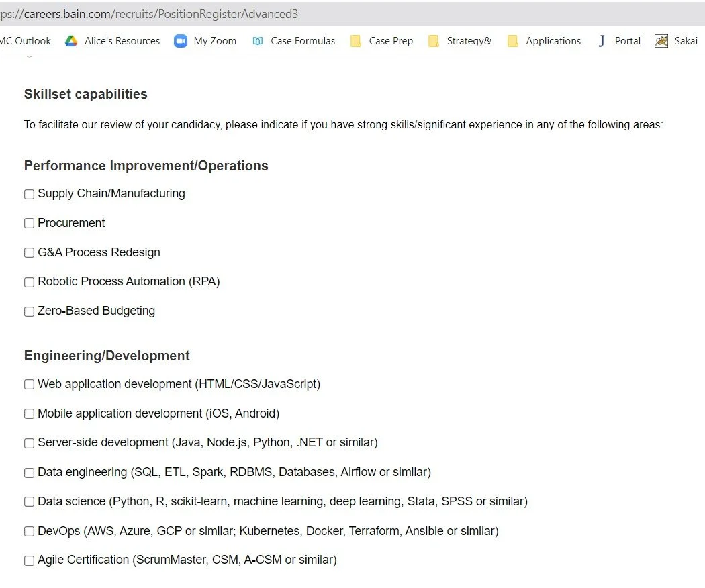Select the DevOps checkbox

[x=30, y=532]
